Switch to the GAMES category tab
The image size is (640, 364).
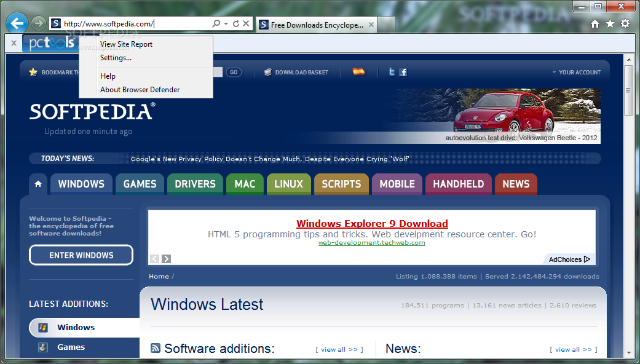[x=140, y=184]
